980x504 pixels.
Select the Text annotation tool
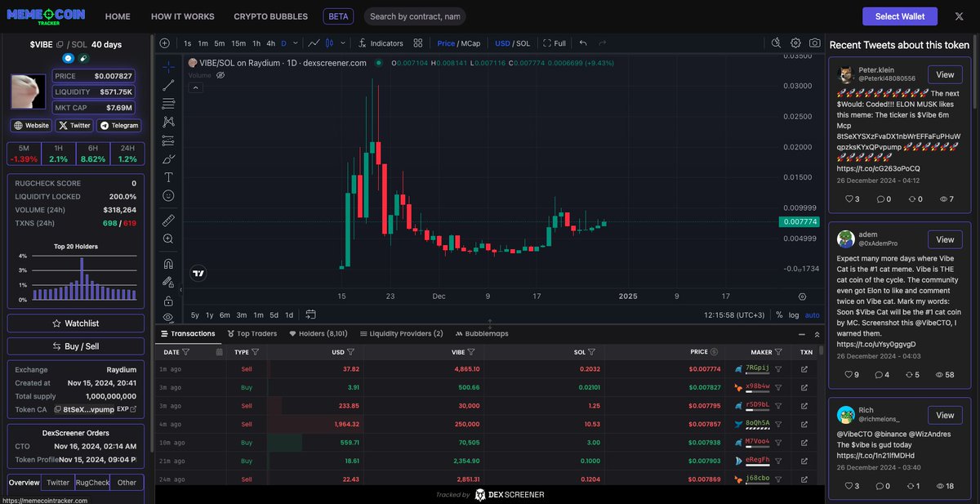168,176
